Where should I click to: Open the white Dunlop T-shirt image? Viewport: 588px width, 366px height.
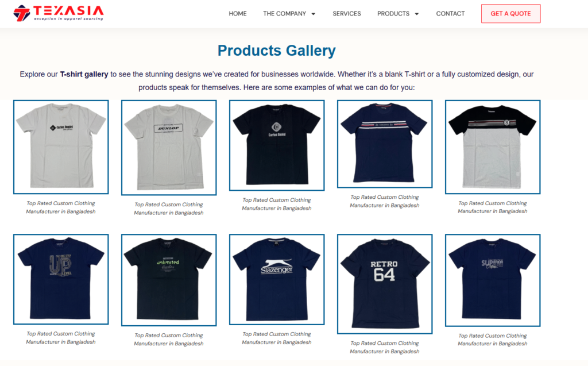pos(169,148)
